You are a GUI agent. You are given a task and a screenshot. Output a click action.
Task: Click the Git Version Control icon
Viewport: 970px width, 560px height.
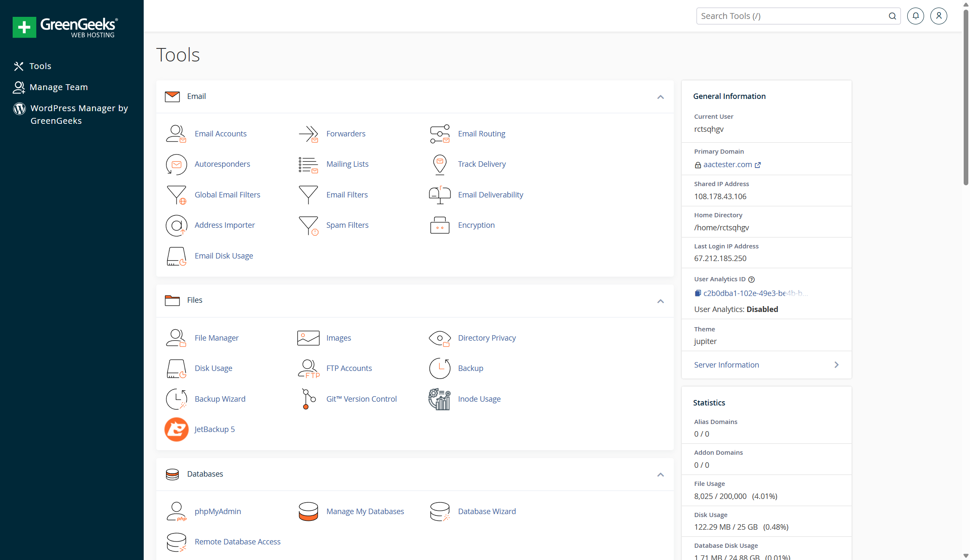tap(308, 399)
